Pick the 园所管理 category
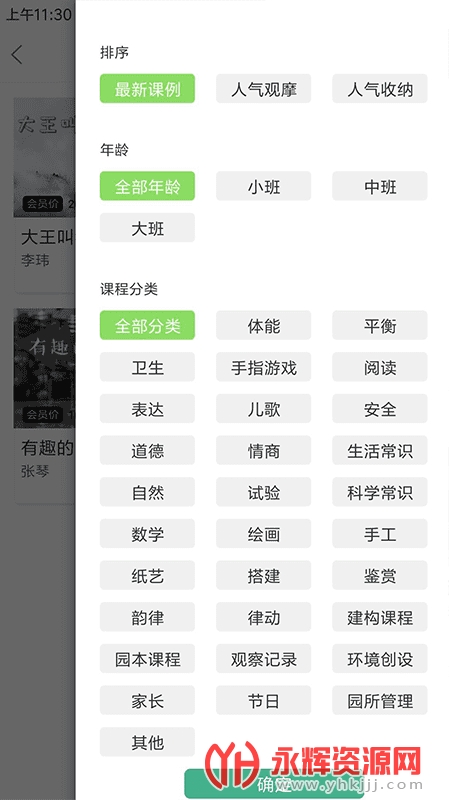This screenshot has width=450, height=800. click(x=380, y=701)
